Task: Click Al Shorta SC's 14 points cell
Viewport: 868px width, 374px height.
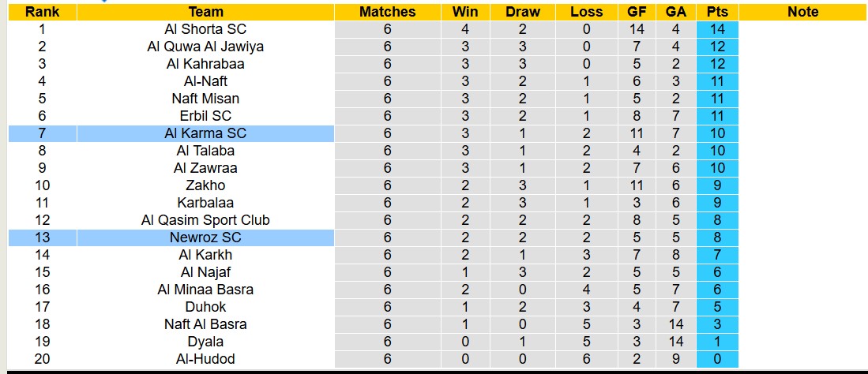Action: [x=717, y=29]
